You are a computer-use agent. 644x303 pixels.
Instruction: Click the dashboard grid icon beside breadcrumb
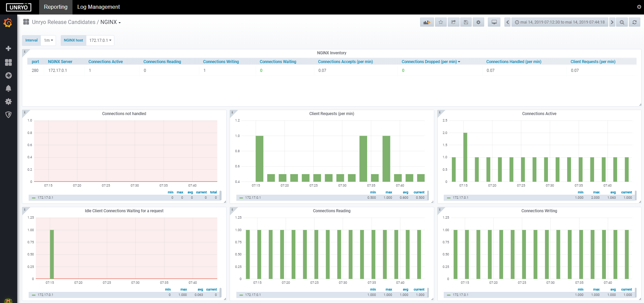click(x=26, y=22)
